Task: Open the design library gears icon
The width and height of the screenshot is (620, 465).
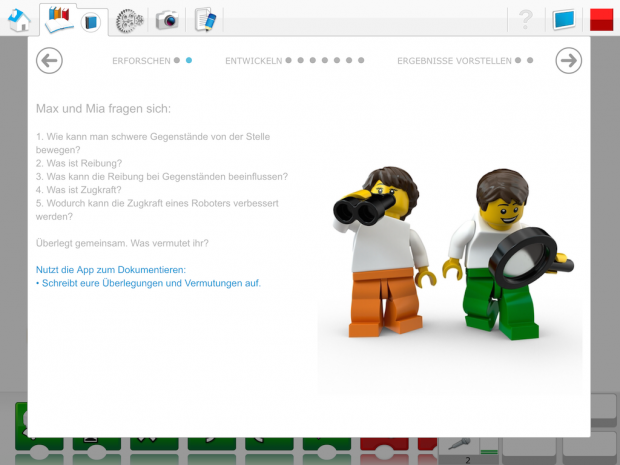Action: pos(129,21)
